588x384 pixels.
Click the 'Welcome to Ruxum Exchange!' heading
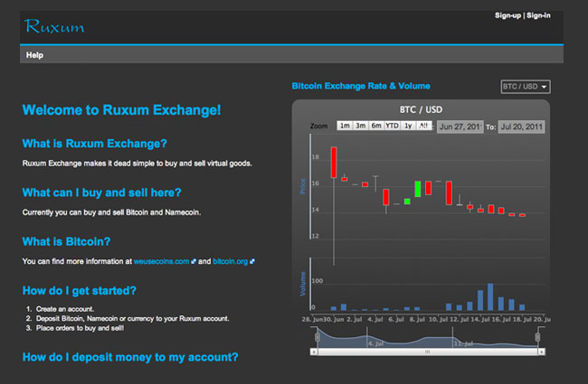tap(121, 110)
